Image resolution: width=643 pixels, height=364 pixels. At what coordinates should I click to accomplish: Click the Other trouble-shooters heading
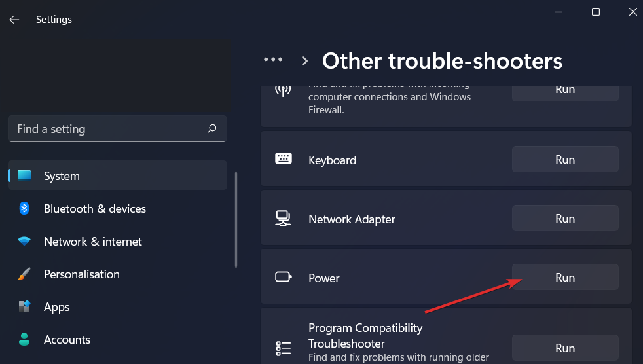pyautogui.click(x=442, y=61)
